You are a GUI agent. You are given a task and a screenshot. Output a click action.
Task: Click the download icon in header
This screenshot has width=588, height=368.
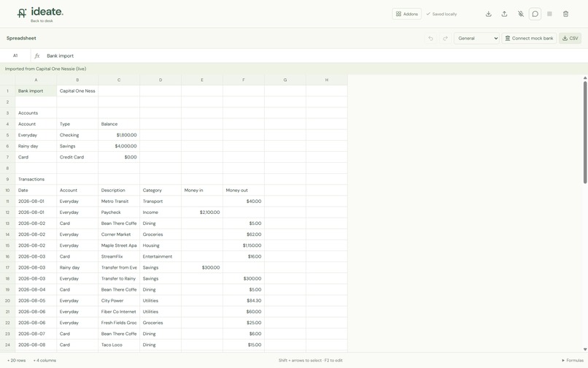(488, 14)
